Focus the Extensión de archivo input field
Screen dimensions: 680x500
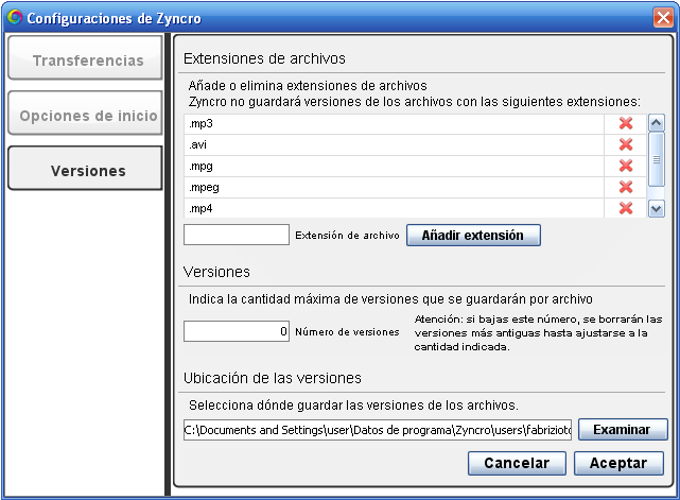236,235
